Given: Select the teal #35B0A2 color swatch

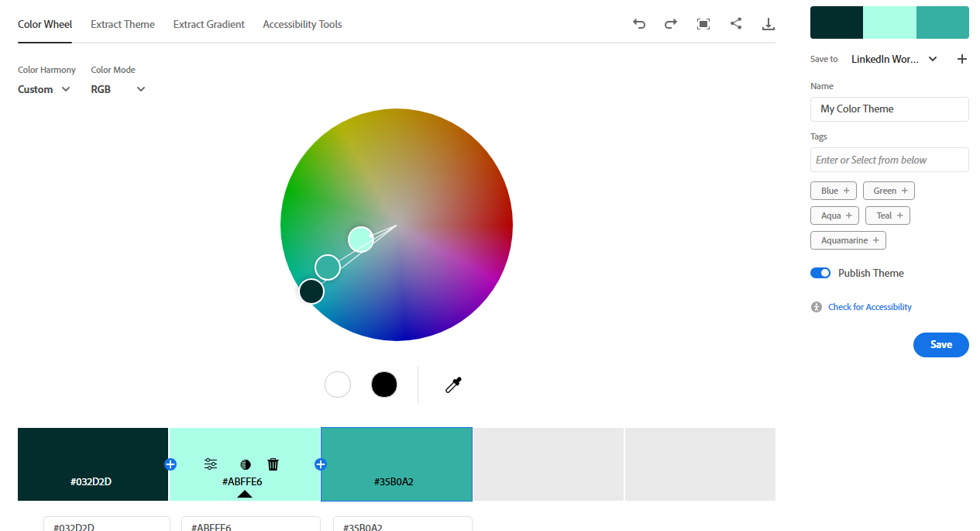Looking at the screenshot, I should pyautogui.click(x=397, y=464).
